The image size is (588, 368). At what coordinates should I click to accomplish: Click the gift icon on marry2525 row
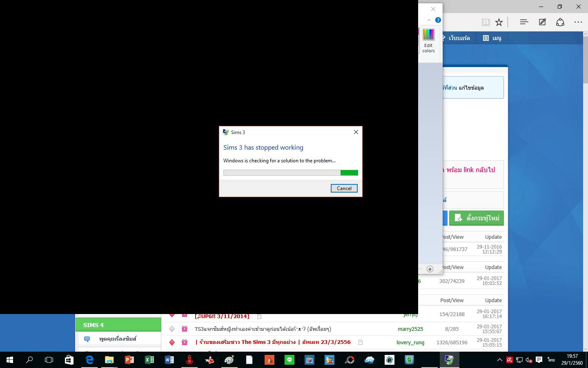(x=185, y=329)
